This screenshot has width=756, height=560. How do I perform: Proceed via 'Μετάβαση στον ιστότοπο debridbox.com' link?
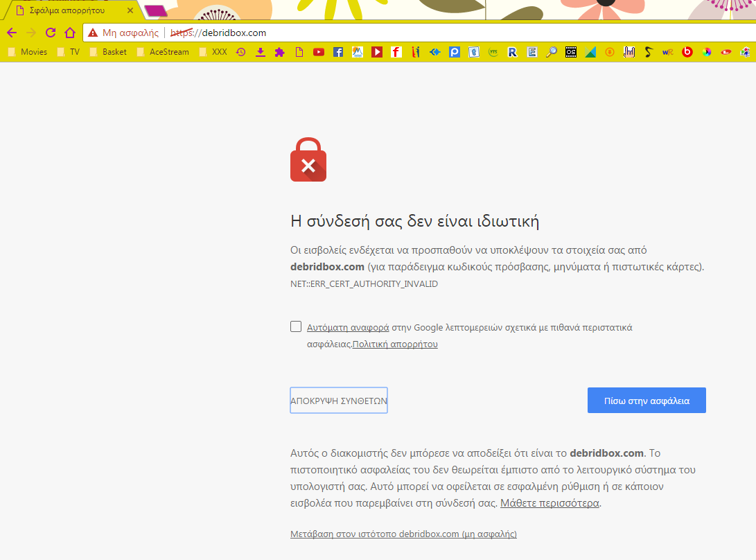[x=403, y=534]
